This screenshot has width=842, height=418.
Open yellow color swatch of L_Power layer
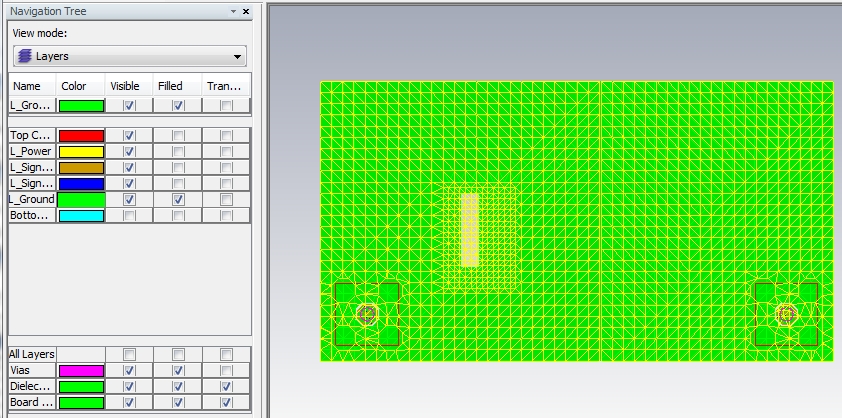81,152
